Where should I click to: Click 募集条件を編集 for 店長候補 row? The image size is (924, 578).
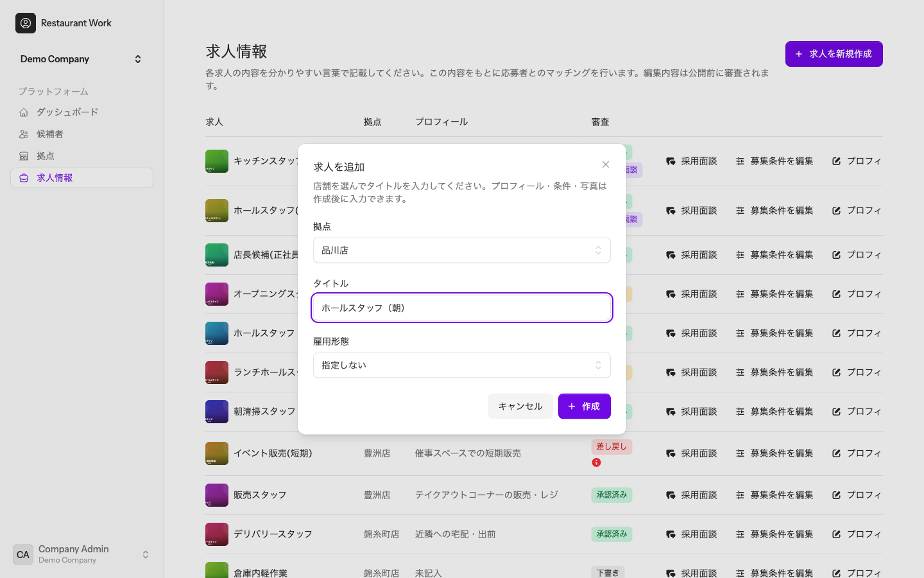click(x=774, y=255)
